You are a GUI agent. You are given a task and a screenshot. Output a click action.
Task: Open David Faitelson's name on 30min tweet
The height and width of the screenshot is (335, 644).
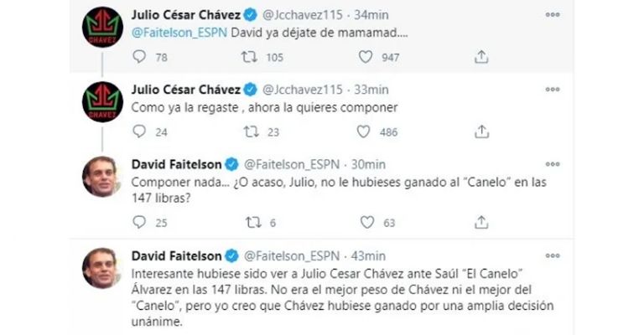pyautogui.click(x=176, y=162)
